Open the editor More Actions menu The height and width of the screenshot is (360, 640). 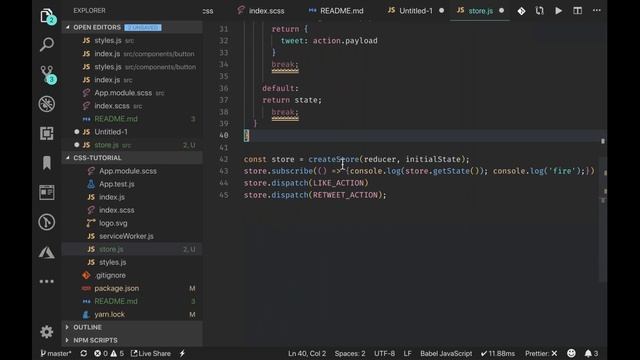coord(597,11)
